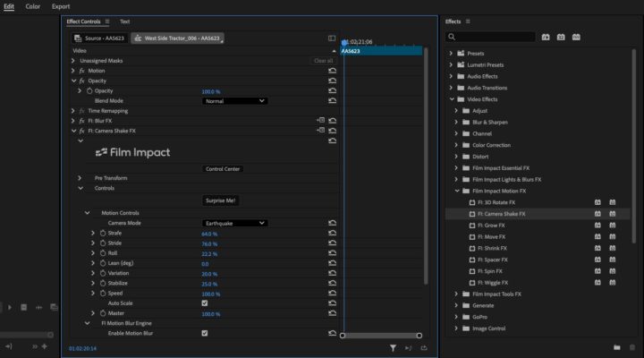Select the Source AA5623 tab
The image size is (644, 358).
coord(99,38)
